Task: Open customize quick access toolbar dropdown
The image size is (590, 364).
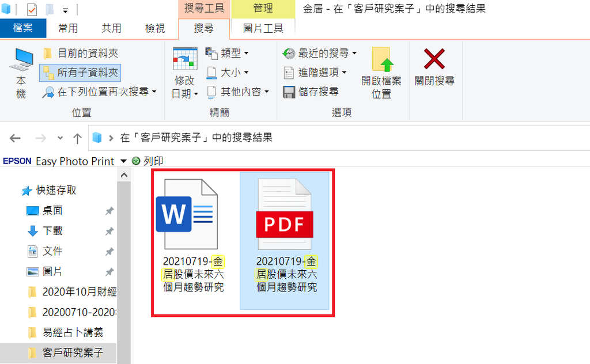Action: [x=65, y=10]
